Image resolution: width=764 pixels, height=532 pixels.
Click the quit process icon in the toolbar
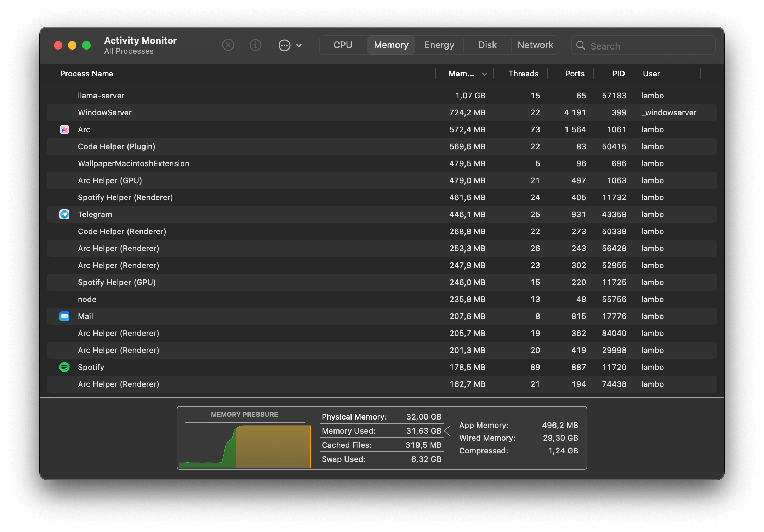[x=228, y=45]
